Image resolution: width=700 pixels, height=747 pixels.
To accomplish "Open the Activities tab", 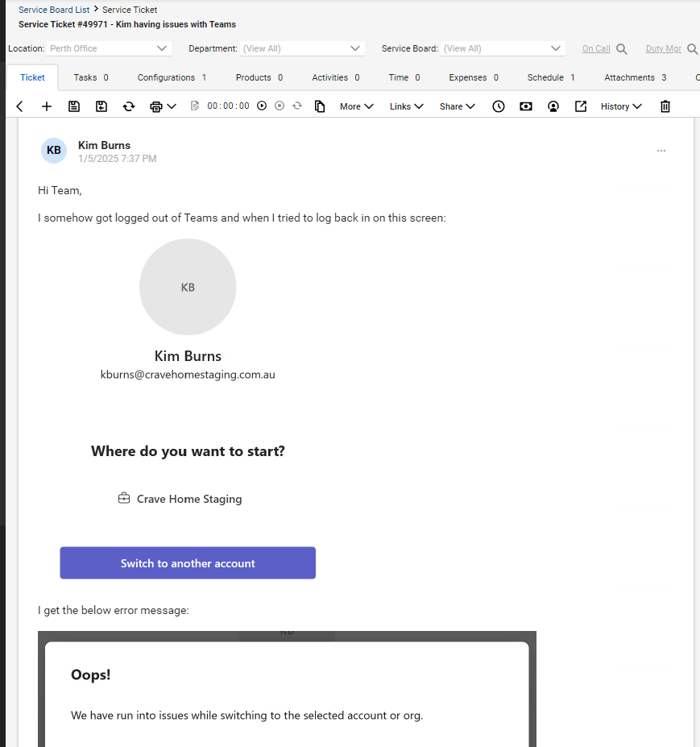I will point(336,77).
